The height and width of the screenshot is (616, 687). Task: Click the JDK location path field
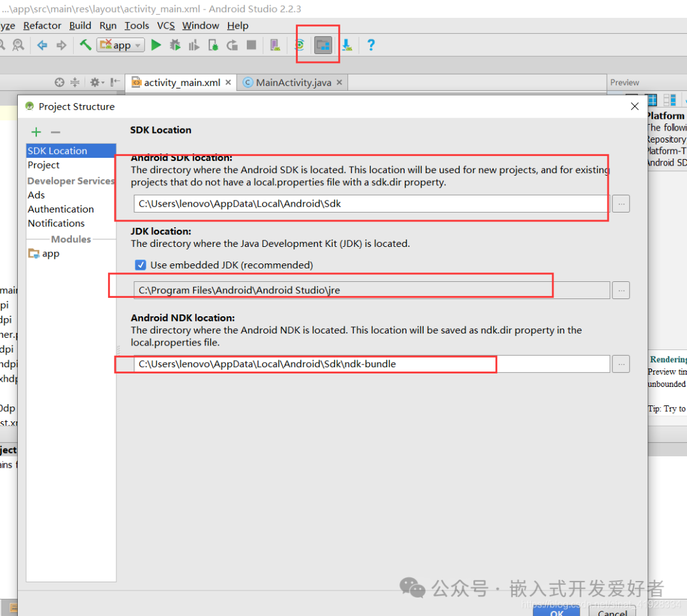(x=371, y=290)
